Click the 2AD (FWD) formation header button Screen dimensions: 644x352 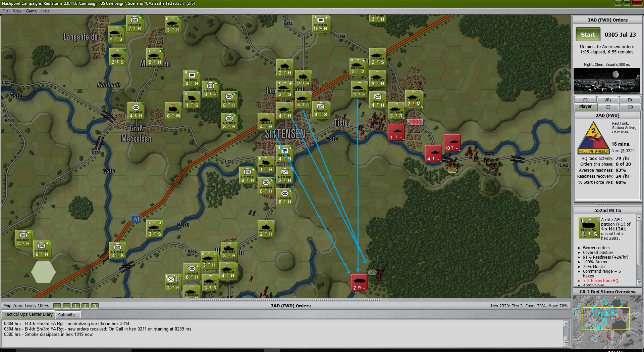coord(607,115)
